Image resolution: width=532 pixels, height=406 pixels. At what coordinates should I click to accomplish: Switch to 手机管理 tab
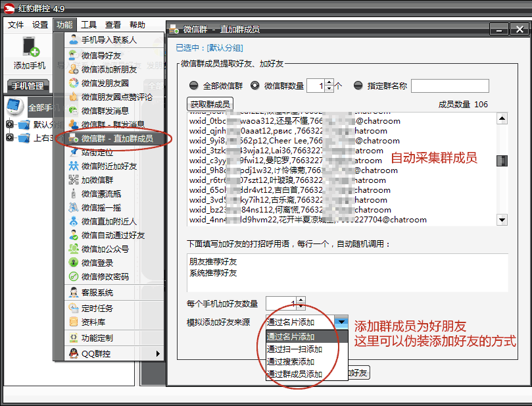28,86
